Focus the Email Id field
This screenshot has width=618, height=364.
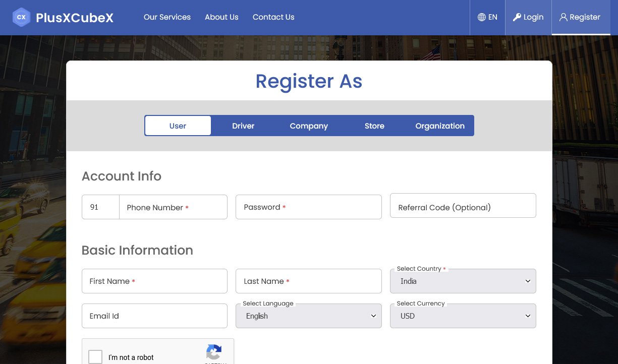coord(154,316)
